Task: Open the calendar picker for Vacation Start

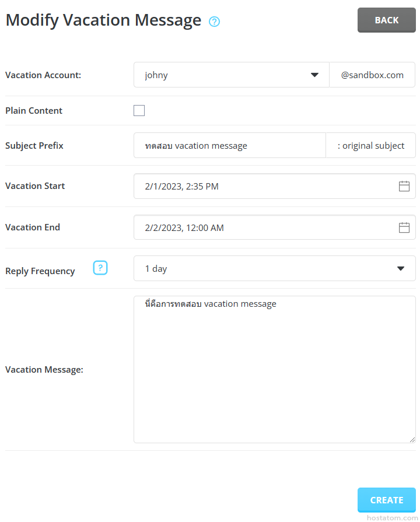Action: tap(404, 186)
